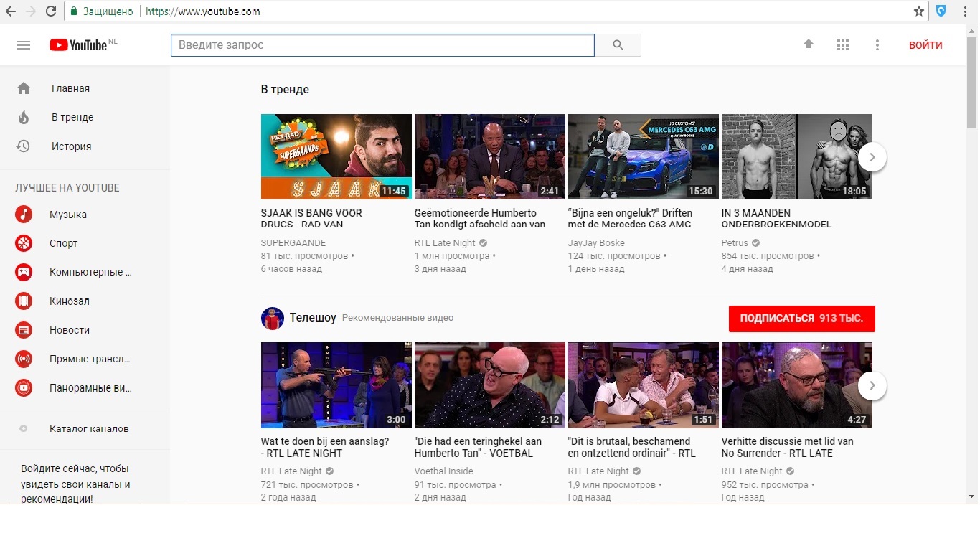The image size is (980, 551).
Task: Show more Телешоу videos with arrow
Action: coord(872,386)
